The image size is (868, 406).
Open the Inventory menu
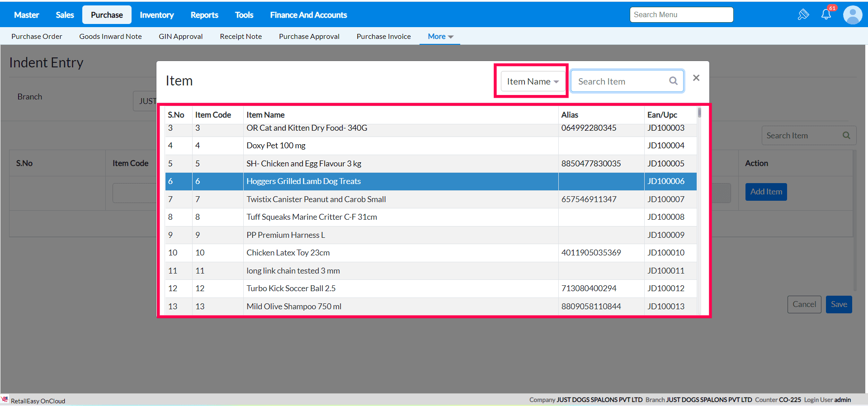156,15
